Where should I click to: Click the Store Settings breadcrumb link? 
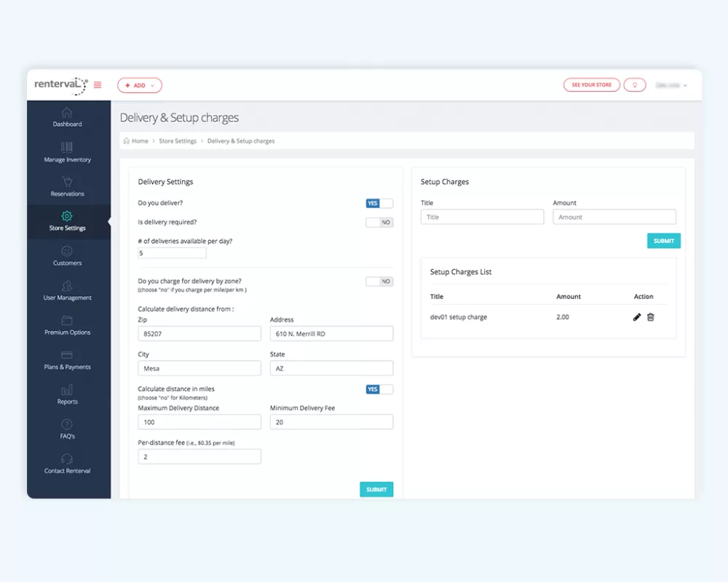[178, 141]
